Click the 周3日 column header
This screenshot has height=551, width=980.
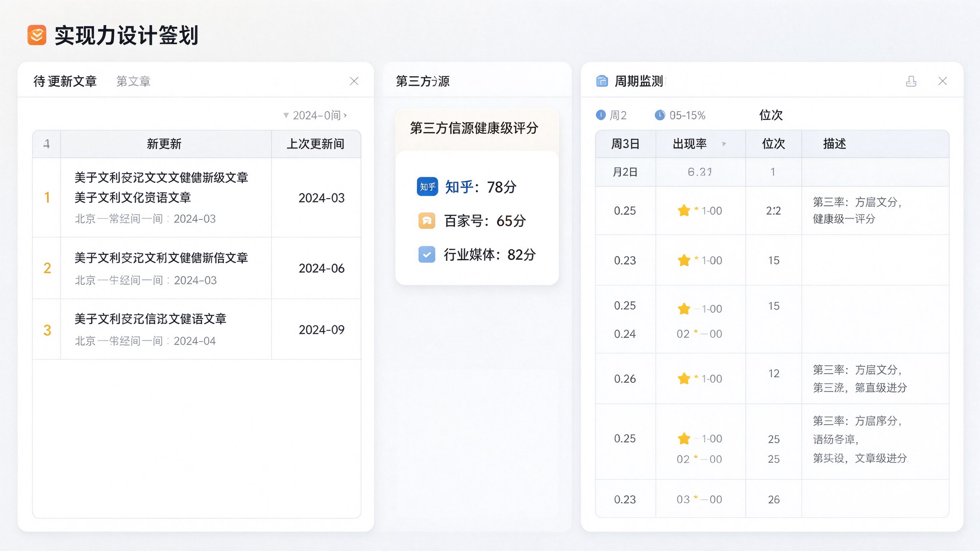625,144
